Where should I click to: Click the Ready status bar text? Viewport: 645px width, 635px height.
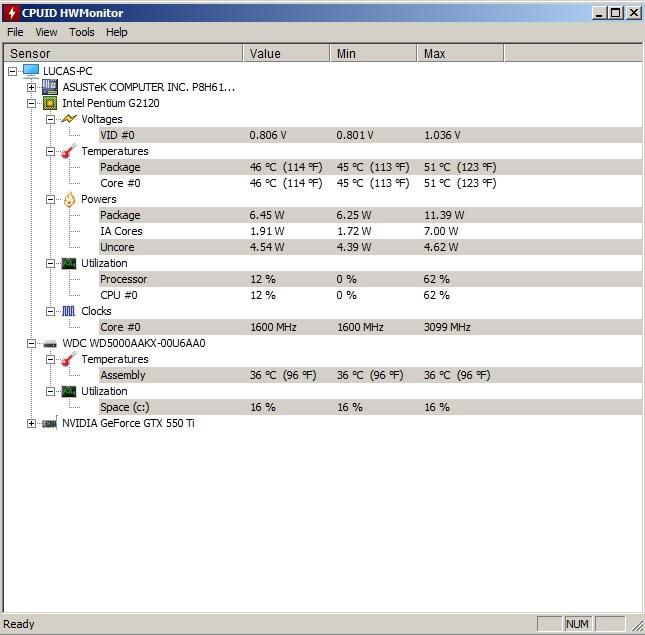(19, 624)
